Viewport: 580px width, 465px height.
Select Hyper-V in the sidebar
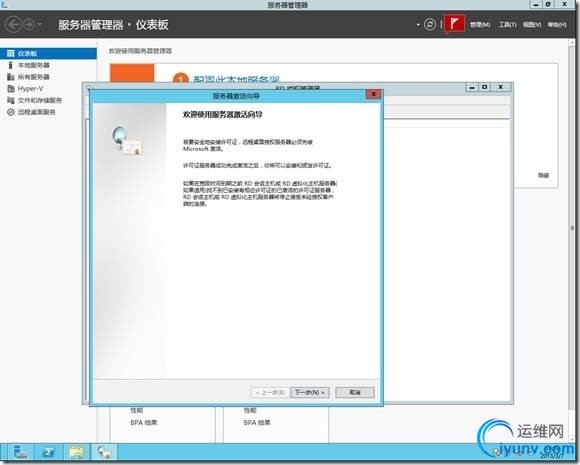(30, 89)
